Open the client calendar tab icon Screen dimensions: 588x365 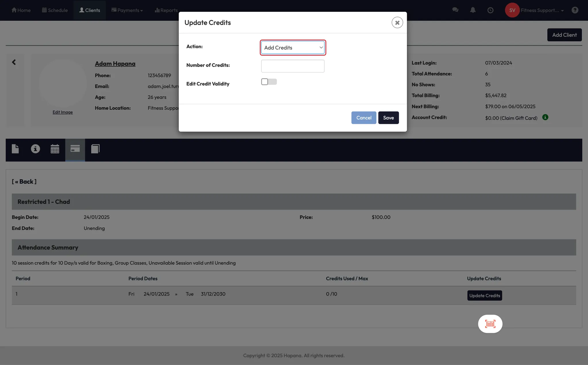[x=55, y=149]
